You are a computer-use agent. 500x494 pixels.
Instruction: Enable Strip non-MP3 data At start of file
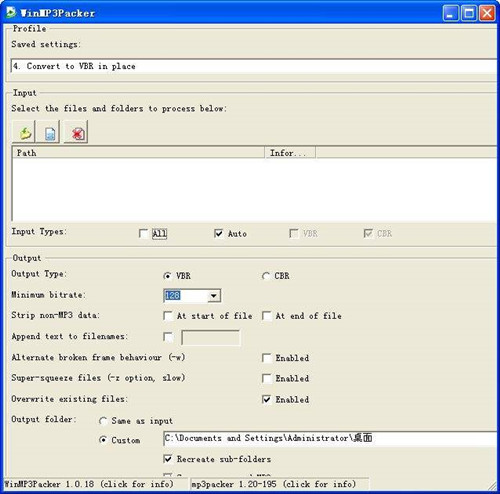pos(168,316)
